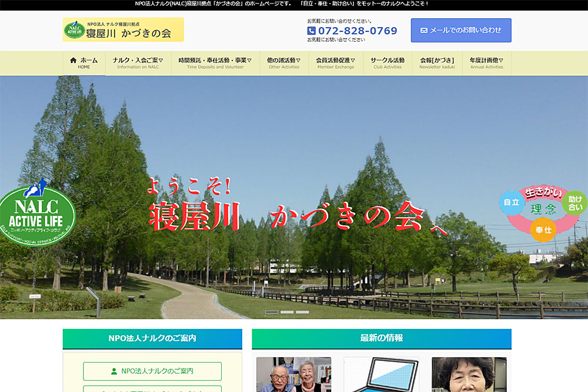Open the green-outlined NPO法人ナルクのご案内 button
588x392 pixels.
pyautogui.click(x=152, y=371)
